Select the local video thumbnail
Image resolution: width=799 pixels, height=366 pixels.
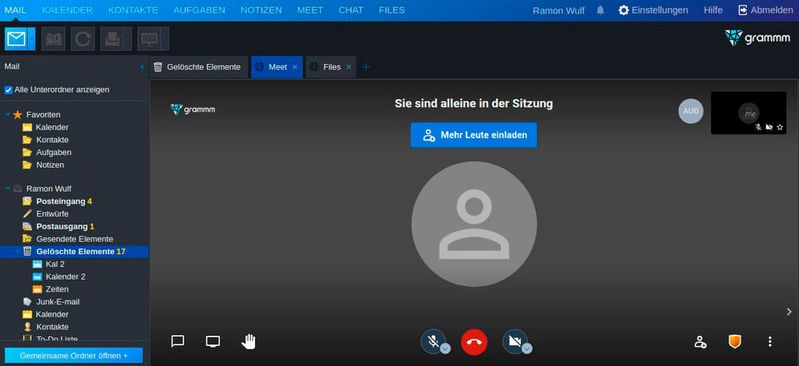[749, 113]
